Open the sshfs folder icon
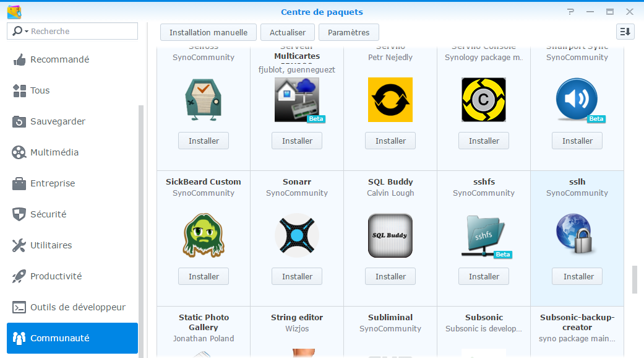This screenshot has width=644, height=358. (x=484, y=235)
